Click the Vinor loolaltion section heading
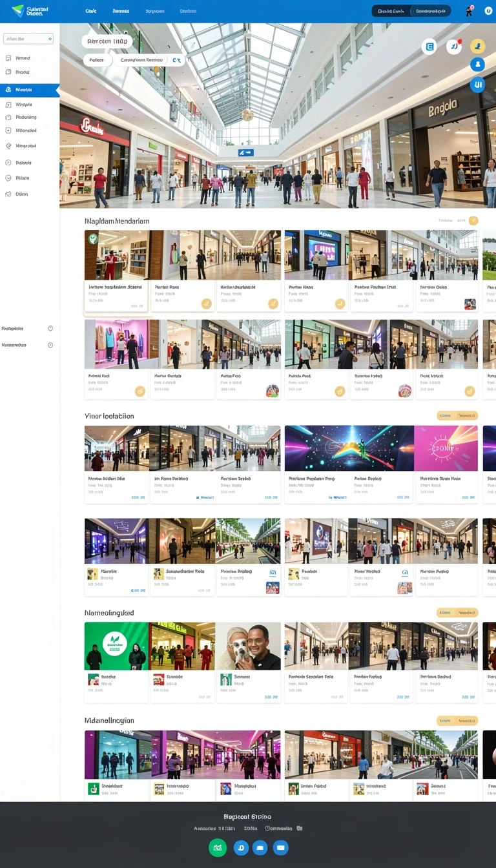The image size is (496, 868). pyautogui.click(x=109, y=416)
